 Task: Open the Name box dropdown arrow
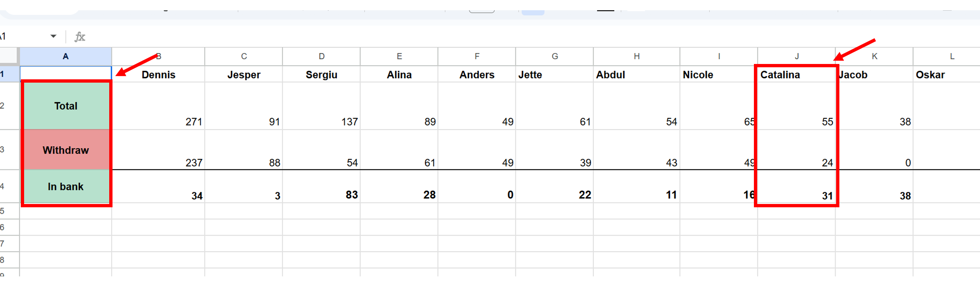pyautogui.click(x=53, y=37)
